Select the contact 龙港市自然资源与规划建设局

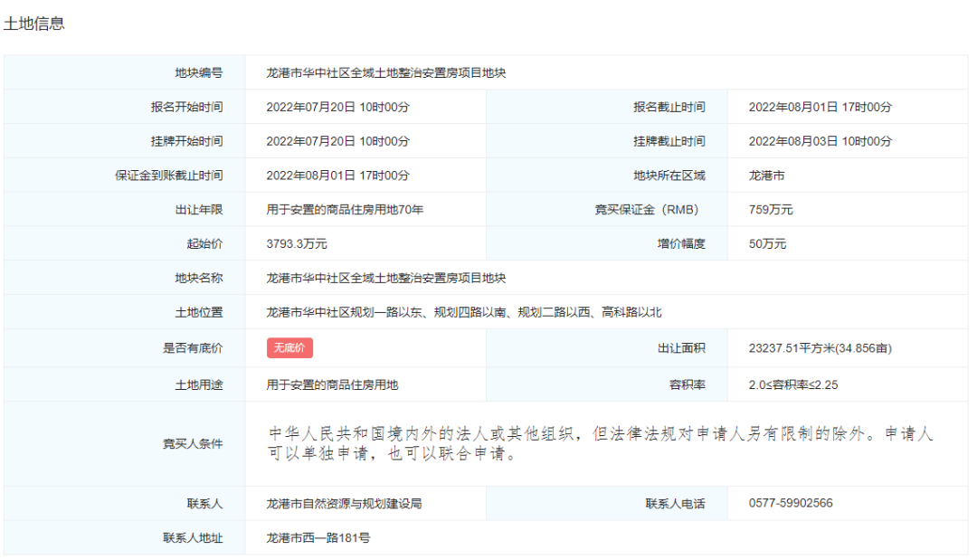pos(344,503)
